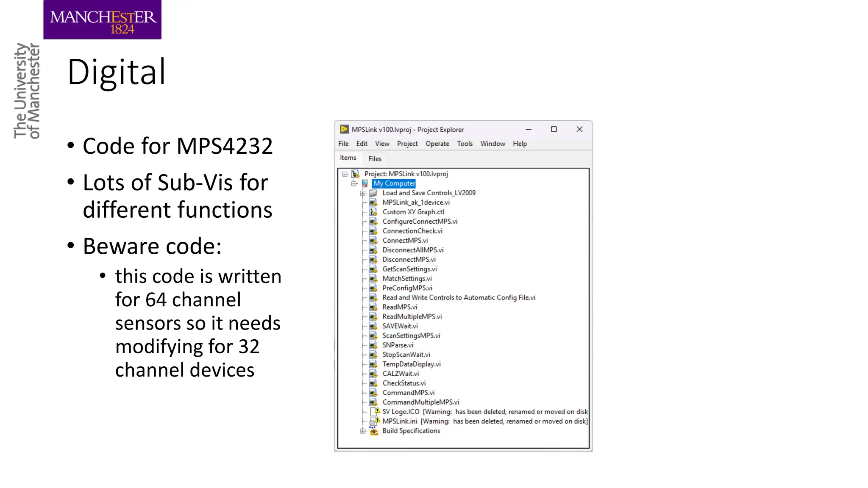The height and width of the screenshot is (488, 868).
Task: Select the Custom XY Graph.ctl label
Action: [x=413, y=212]
